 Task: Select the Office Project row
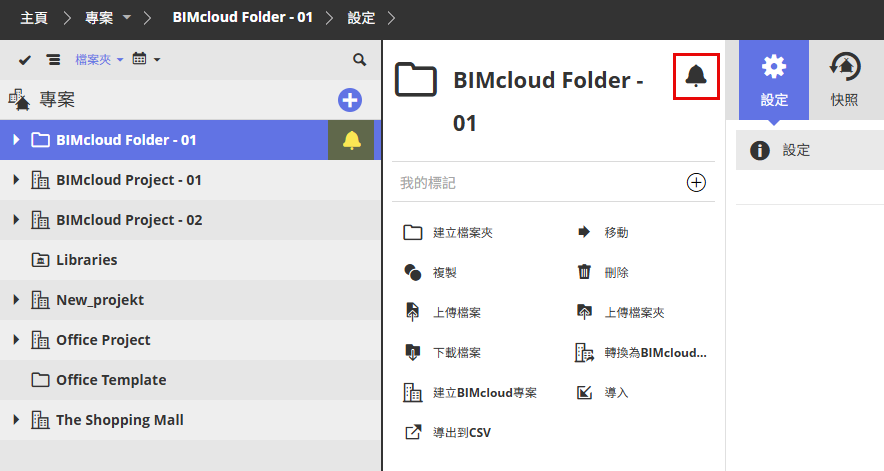pyautogui.click(x=190, y=340)
